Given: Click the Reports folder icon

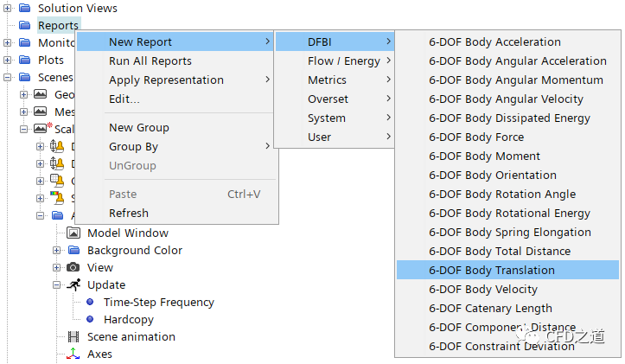Looking at the screenshot, I should coord(25,25).
